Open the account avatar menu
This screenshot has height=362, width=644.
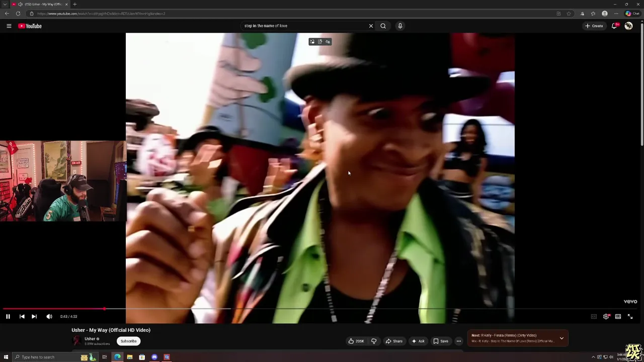tap(628, 26)
